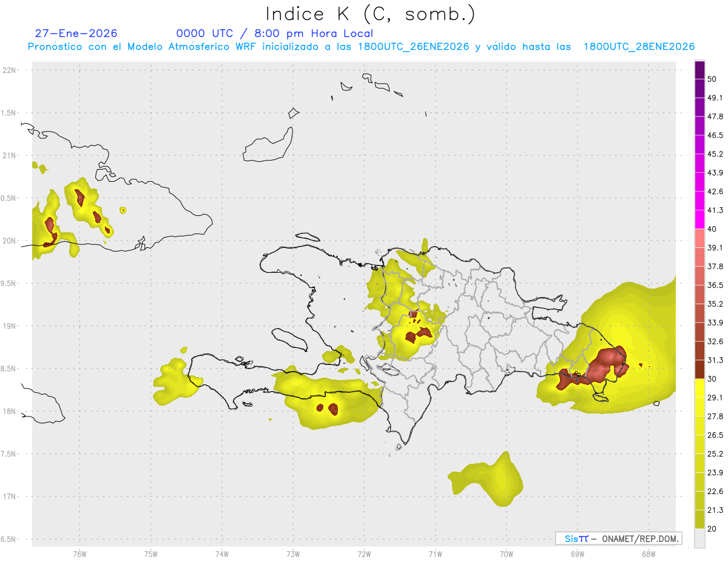
Task: Click the bright yellow swatch between 29.1 and 30
Action: pos(700,388)
